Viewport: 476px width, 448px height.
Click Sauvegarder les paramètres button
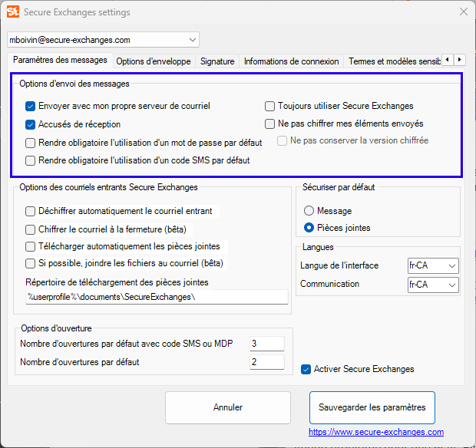click(x=372, y=407)
